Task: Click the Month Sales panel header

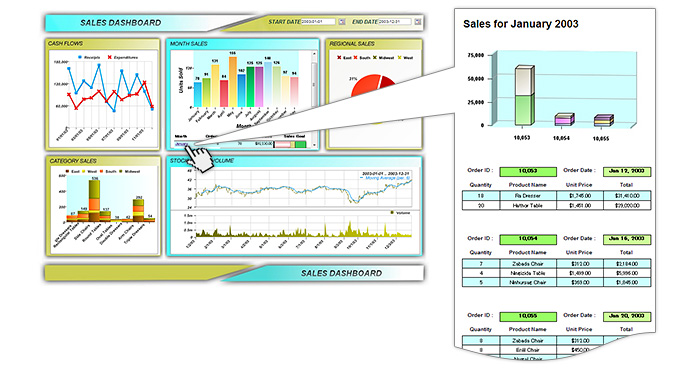Action: 243,44
